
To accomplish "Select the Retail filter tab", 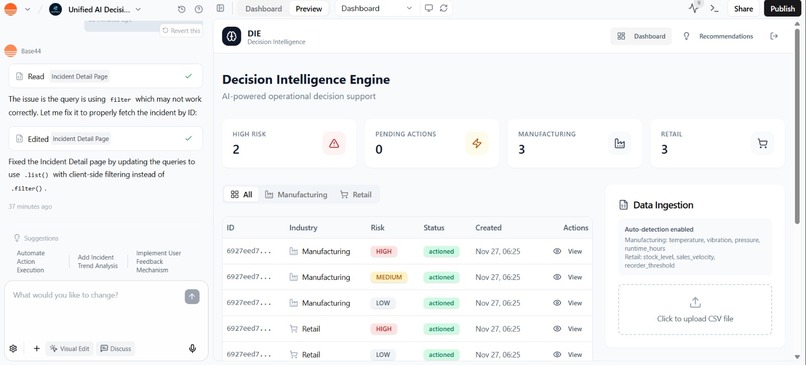I will click(x=356, y=195).
